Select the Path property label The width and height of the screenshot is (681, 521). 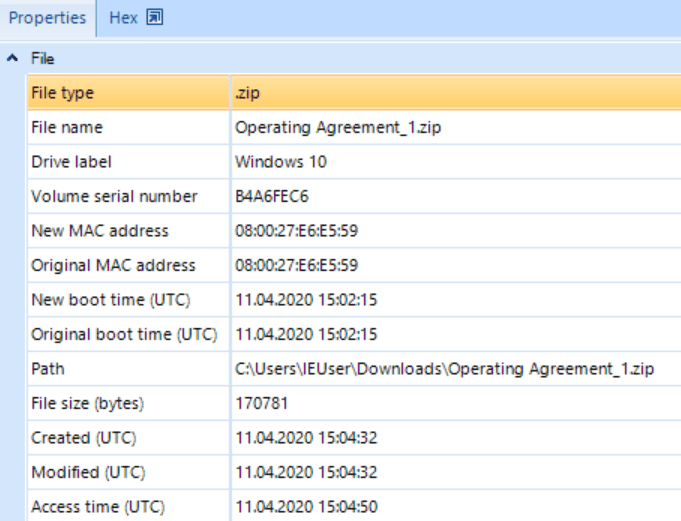click(x=47, y=369)
